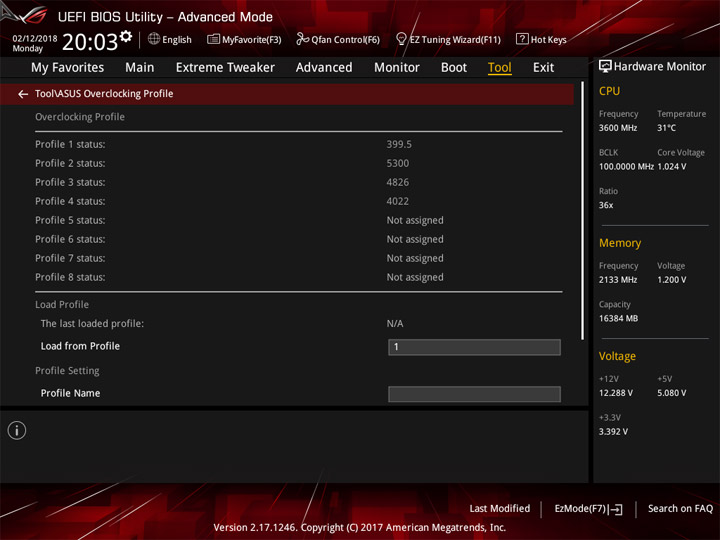The width and height of the screenshot is (720, 540).
Task: Click the 3.392 V reading
Action: coord(613,432)
